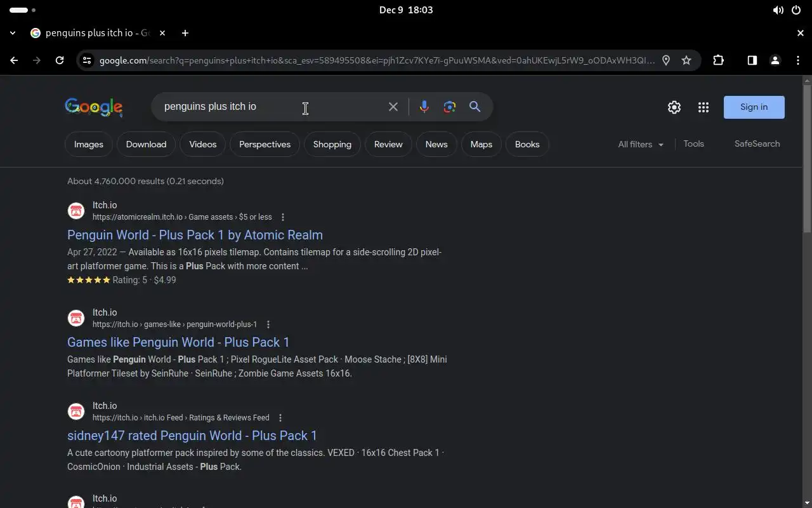
Task: Open more options for games-like result
Action: point(268,324)
